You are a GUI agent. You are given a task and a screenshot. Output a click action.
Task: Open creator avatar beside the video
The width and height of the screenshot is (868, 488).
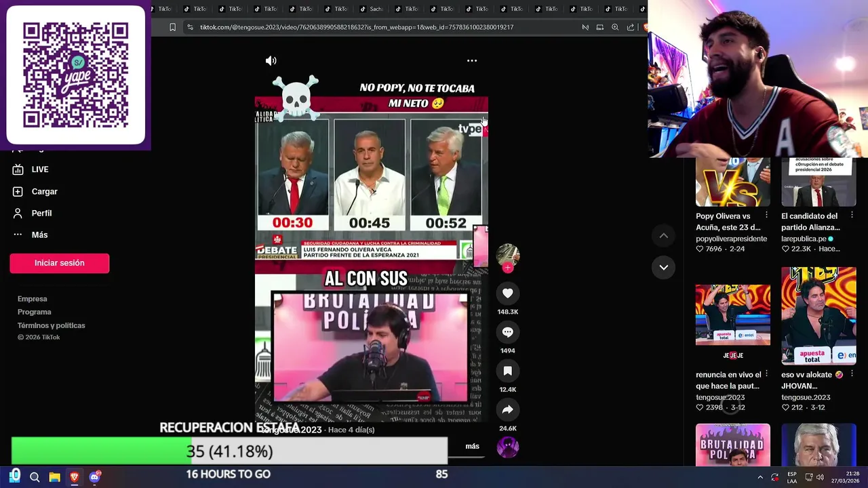tap(507, 255)
